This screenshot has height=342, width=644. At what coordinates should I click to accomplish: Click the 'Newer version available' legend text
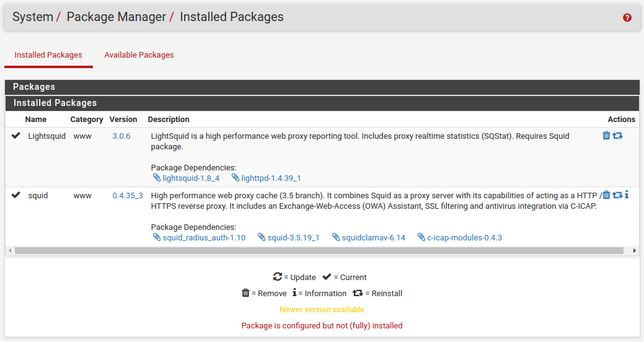tap(322, 310)
